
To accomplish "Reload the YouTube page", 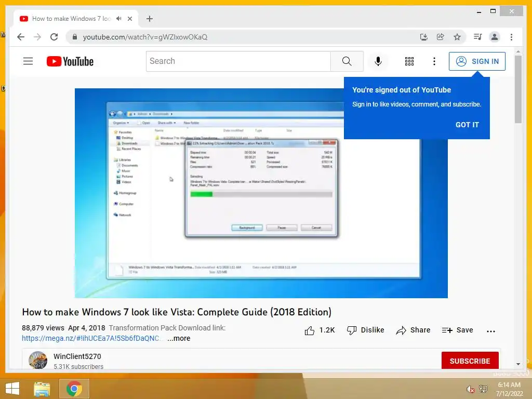I will [54, 37].
